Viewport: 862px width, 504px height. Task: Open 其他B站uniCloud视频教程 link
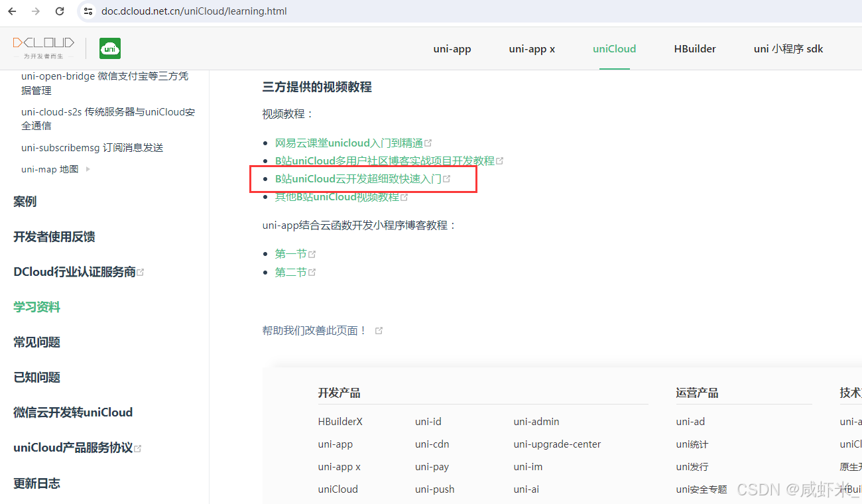tap(337, 197)
